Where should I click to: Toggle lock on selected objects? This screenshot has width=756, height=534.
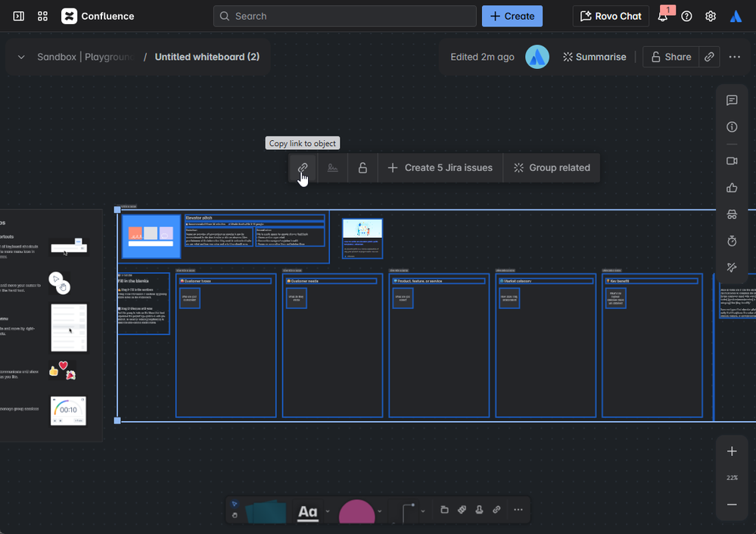click(x=362, y=168)
